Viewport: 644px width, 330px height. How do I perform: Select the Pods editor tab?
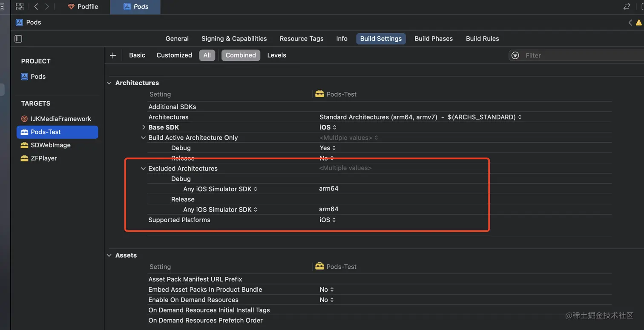point(135,7)
